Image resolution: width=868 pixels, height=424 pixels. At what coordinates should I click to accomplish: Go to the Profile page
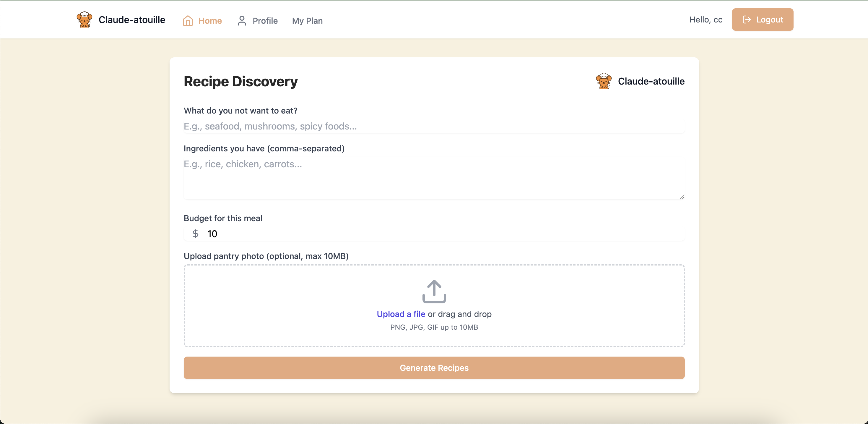265,21
